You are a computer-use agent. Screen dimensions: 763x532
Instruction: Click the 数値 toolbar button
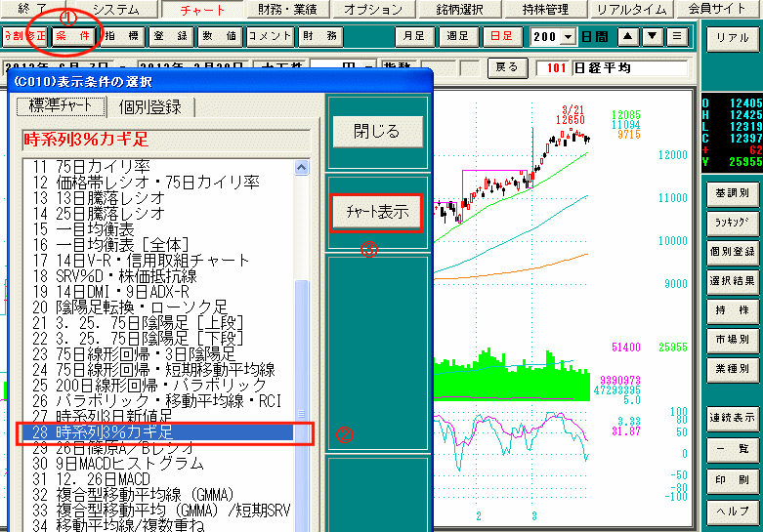tap(220, 36)
